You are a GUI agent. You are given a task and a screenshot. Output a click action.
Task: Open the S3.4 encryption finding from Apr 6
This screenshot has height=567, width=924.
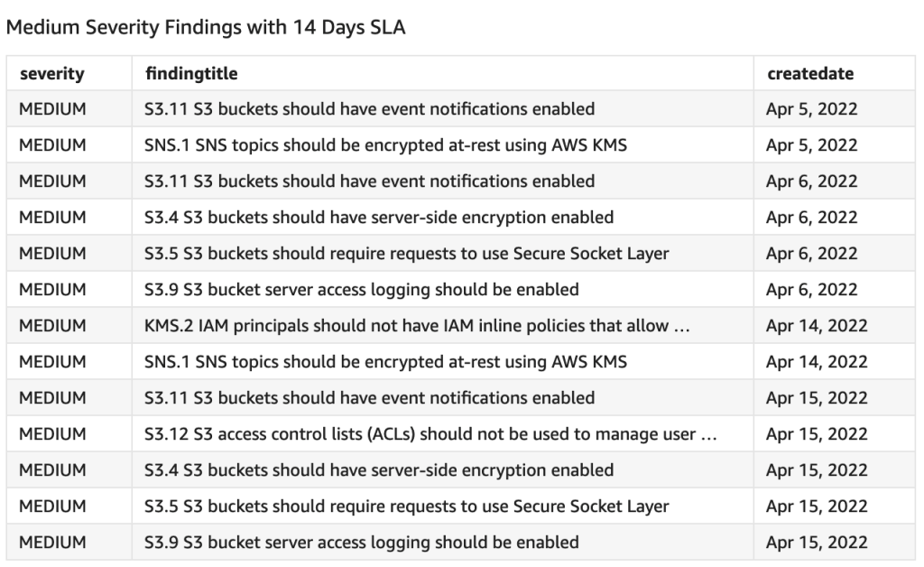point(379,218)
